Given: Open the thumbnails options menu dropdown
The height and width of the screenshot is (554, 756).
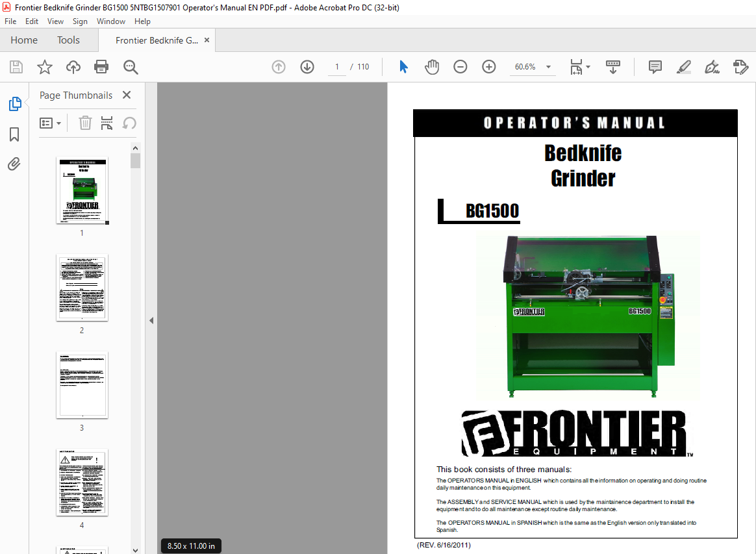Looking at the screenshot, I should (50, 123).
